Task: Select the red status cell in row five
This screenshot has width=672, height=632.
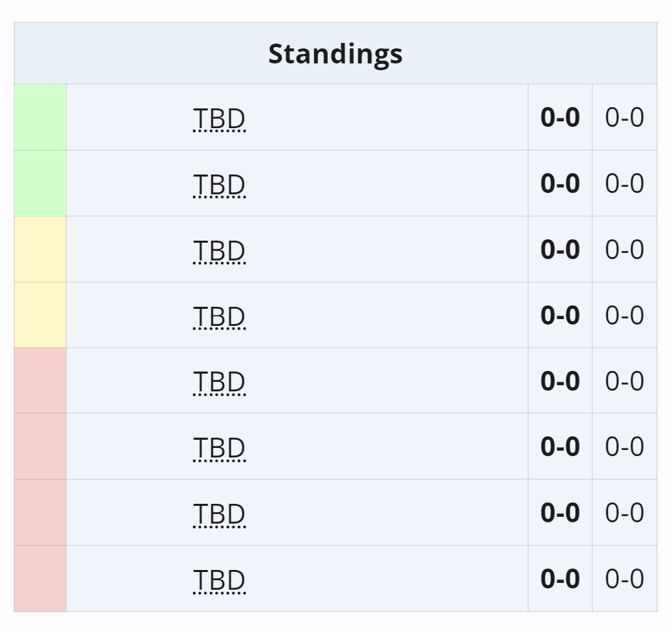Action: [x=40, y=381]
